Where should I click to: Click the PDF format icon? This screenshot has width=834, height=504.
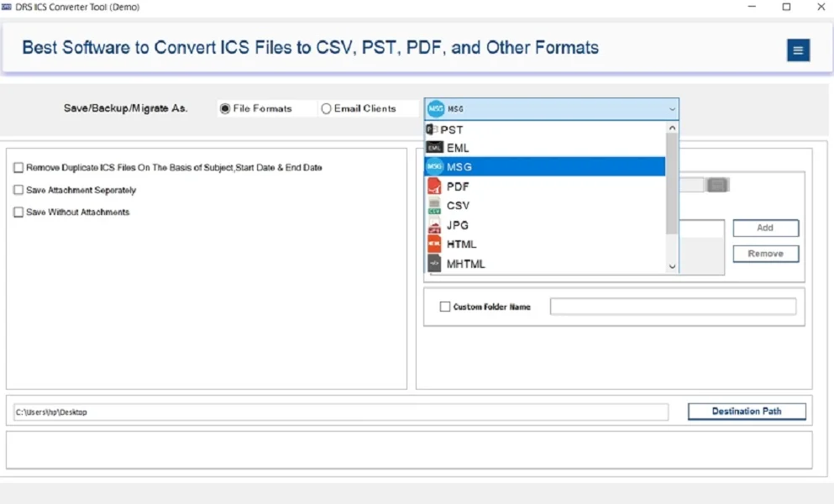pyautogui.click(x=434, y=186)
